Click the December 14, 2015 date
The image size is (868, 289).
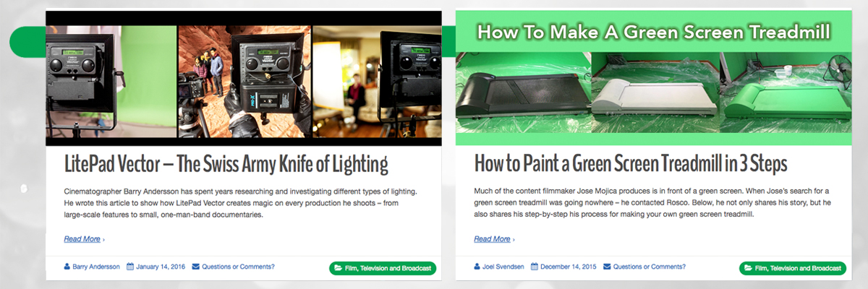pyautogui.click(x=568, y=267)
